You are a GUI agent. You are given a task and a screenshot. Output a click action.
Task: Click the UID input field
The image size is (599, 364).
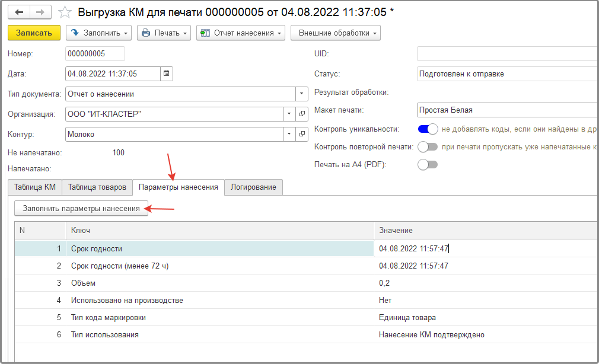coord(507,53)
